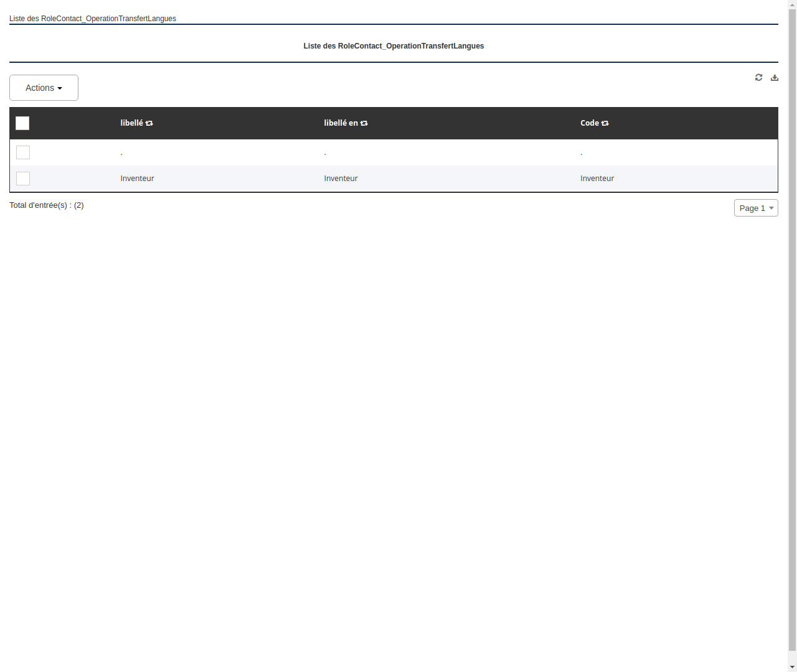
Task: Refresh the table with the reload icon
Action: [758, 77]
